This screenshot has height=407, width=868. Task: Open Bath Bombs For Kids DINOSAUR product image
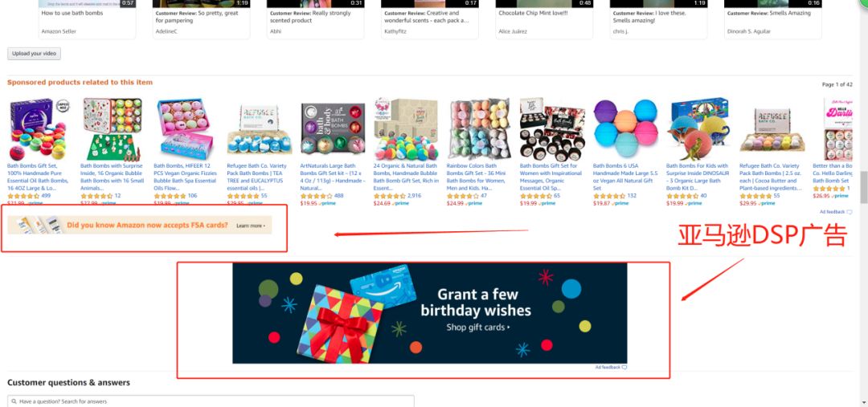click(x=698, y=129)
